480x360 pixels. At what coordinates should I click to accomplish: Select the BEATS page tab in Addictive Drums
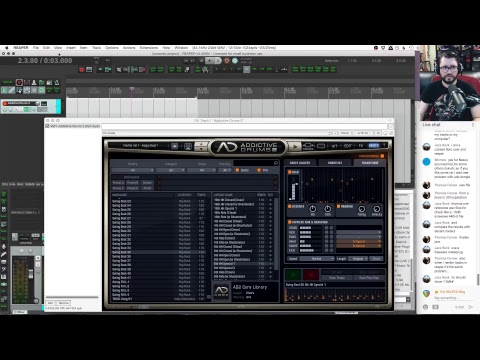(373, 146)
